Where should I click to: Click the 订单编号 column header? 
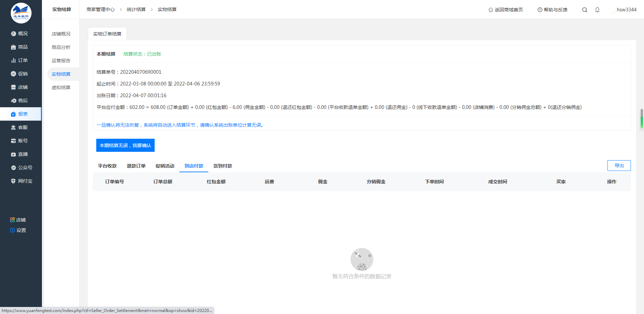click(x=114, y=182)
